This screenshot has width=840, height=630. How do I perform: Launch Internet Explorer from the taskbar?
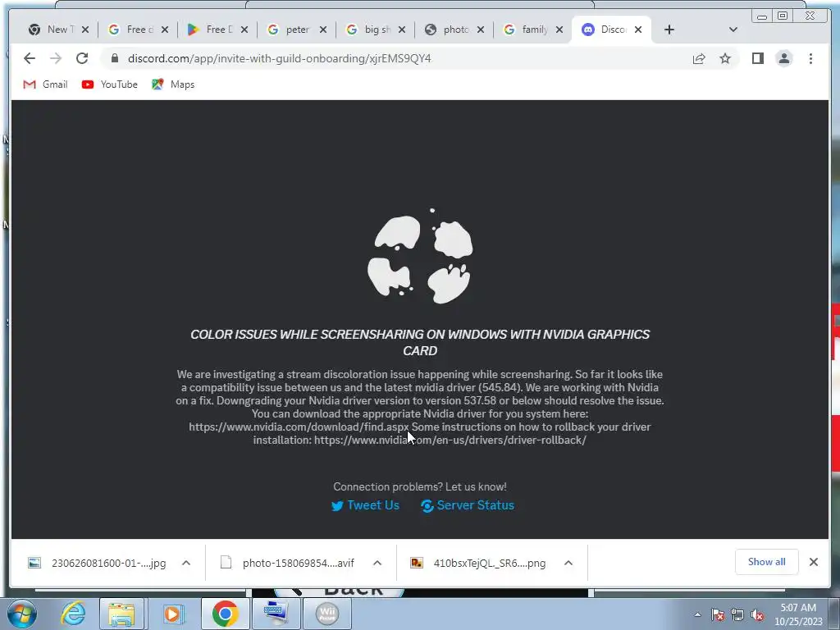click(72, 614)
